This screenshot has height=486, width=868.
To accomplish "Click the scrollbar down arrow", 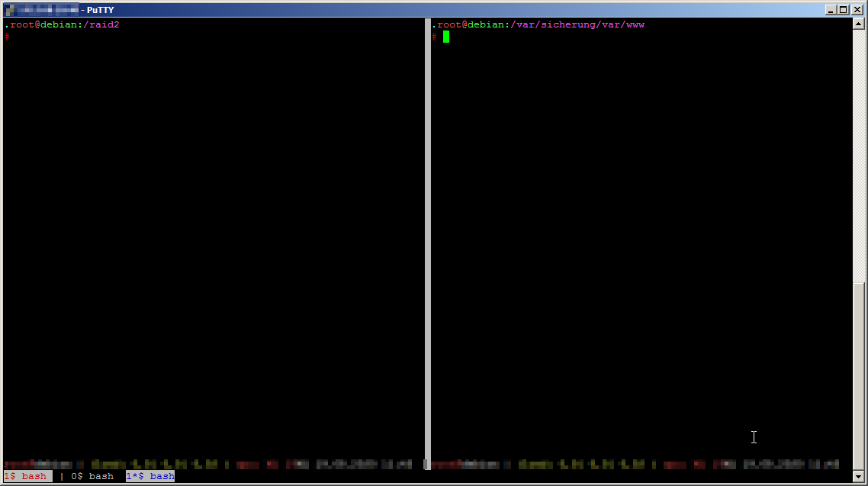I will click(x=859, y=476).
